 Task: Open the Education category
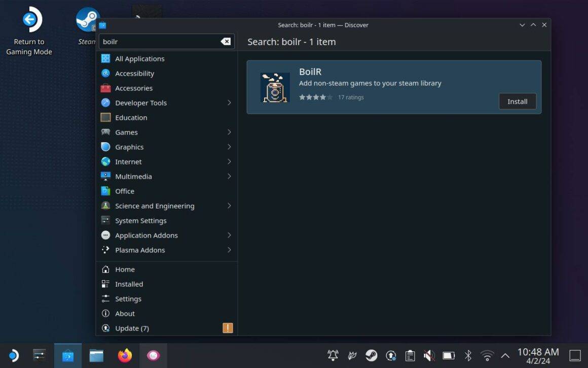pyautogui.click(x=166, y=118)
